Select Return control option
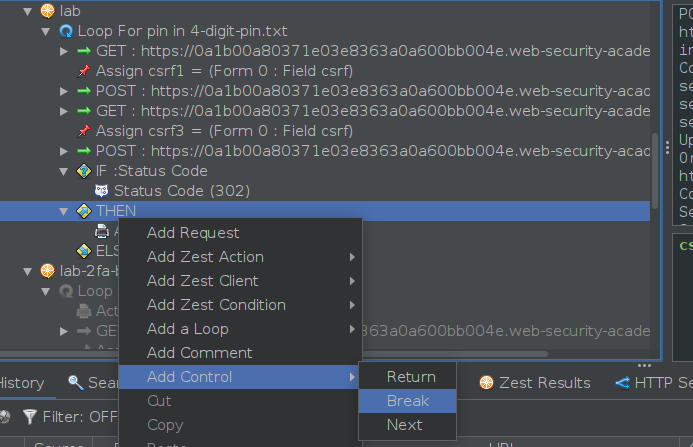The image size is (693, 447). (x=411, y=377)
